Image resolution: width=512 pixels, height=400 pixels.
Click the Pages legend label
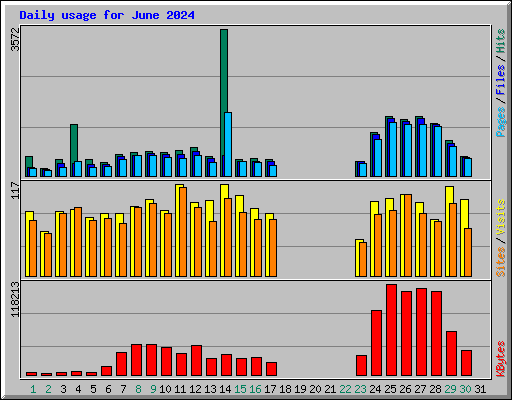click(501, 122)
